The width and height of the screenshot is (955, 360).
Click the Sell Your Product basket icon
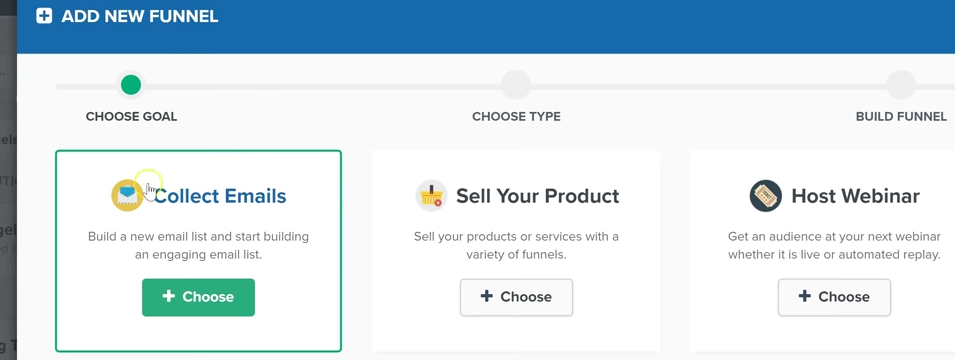432,196
